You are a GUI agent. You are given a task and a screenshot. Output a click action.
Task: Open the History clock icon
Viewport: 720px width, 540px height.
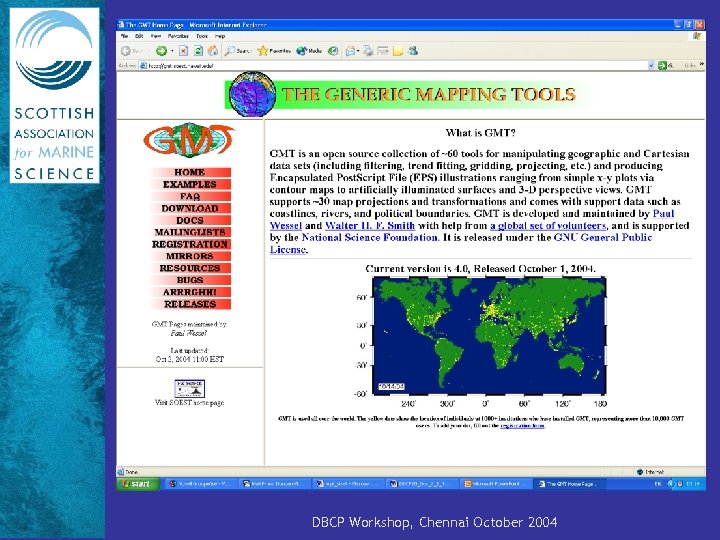point(333,51)
